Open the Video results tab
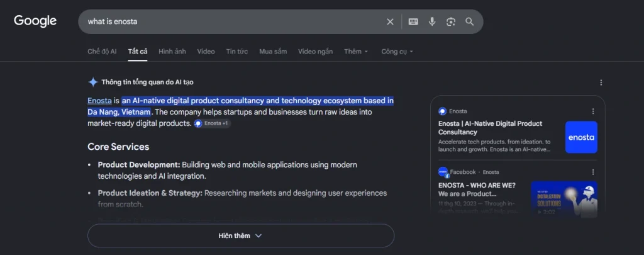The image size is (644, 255). pyautogui.click(x=206, y=52)
